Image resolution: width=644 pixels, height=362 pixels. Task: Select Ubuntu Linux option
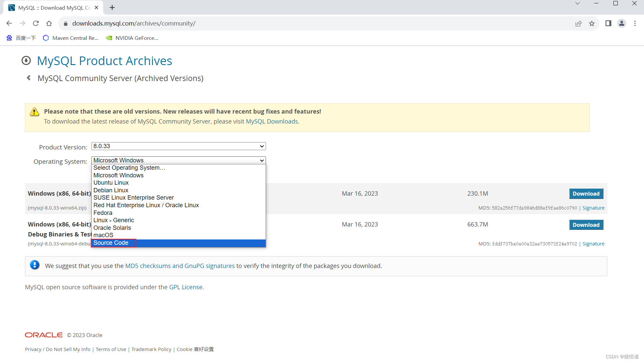179,183
